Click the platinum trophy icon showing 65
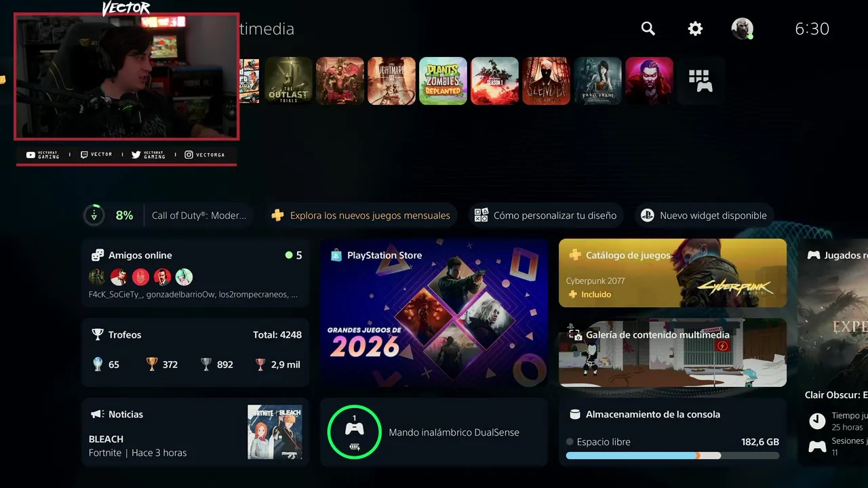The width and height of the screenshot is (868, 488). [x=97, y=365]
